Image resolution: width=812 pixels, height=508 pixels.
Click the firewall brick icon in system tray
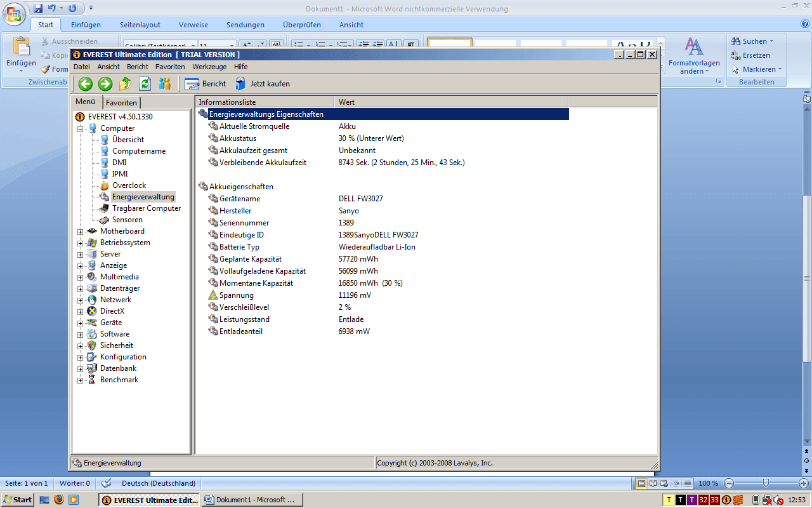point(739,500)
